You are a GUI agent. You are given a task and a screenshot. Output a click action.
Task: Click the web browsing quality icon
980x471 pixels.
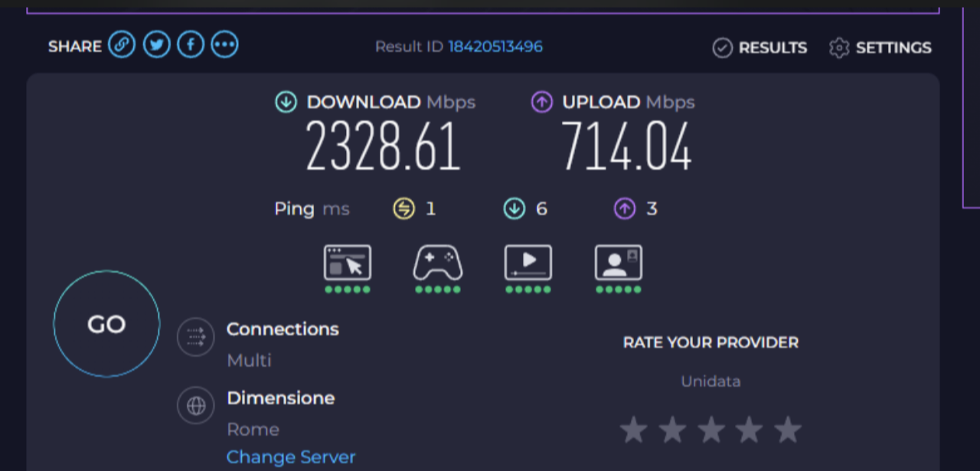(x=348, y=263)
